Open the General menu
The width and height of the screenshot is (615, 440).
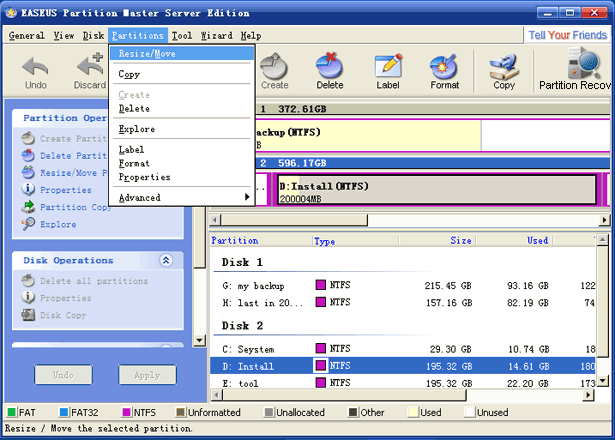(26, 36)
